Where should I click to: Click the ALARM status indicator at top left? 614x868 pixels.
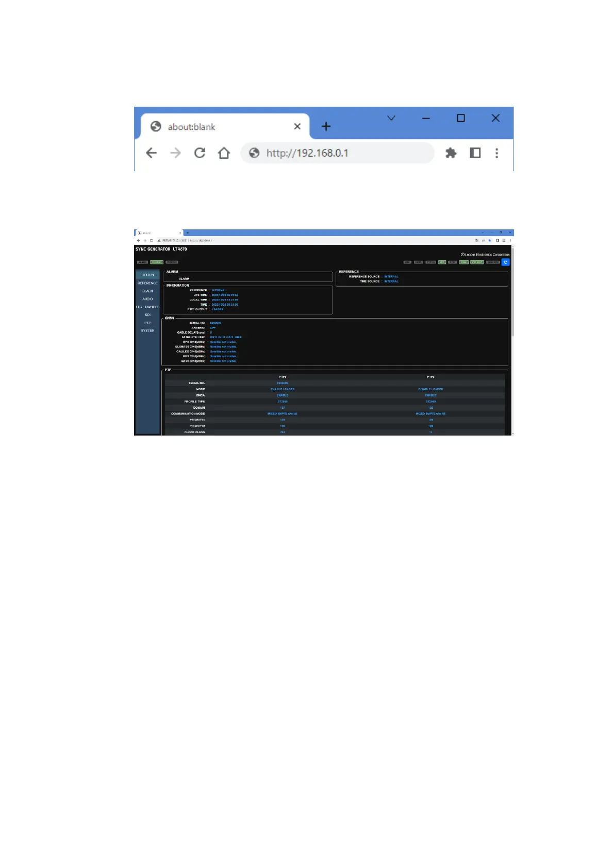[142, 262]
